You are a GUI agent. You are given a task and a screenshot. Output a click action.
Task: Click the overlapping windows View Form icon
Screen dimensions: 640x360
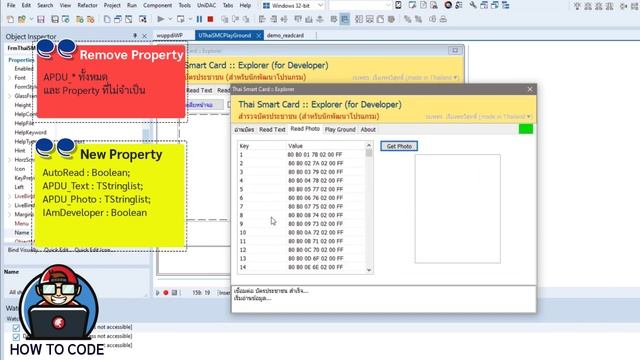coord(118,19)
